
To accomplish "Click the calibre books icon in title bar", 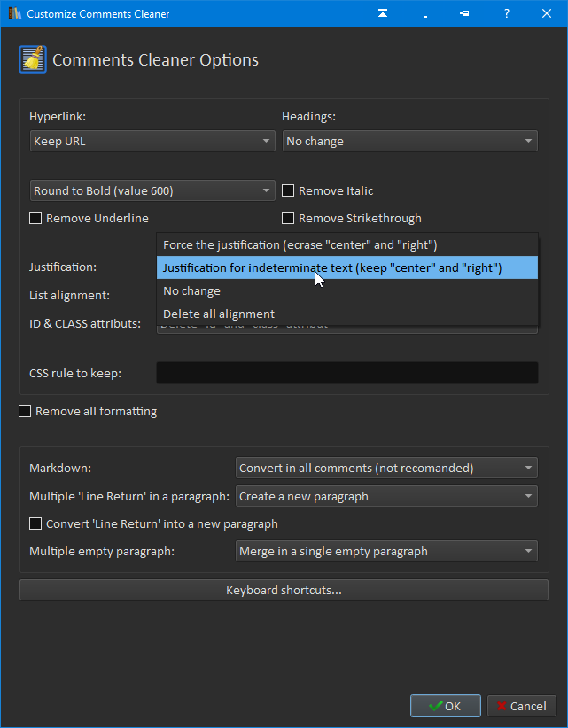I will (x=14, y=13).
